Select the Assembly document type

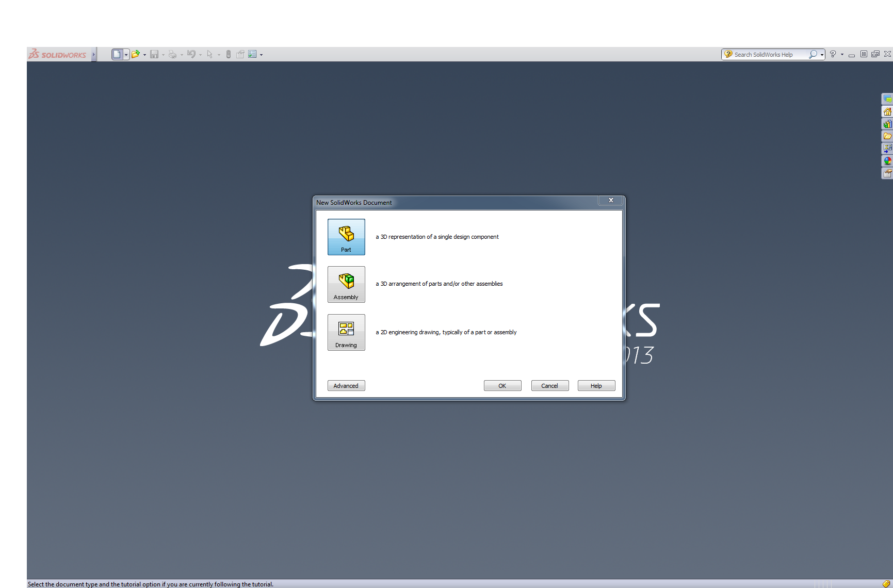[346, 284]
